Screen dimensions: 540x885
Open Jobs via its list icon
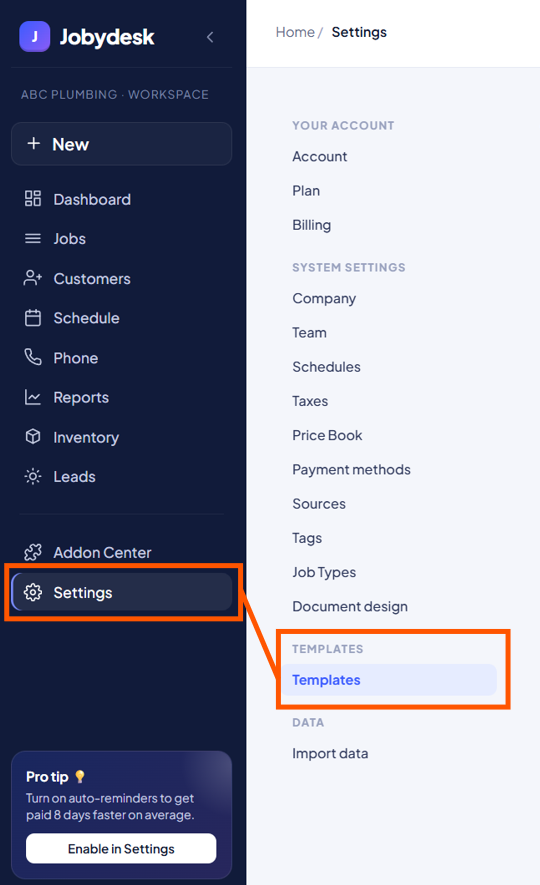pyautogui.click(x=33, y=239)
